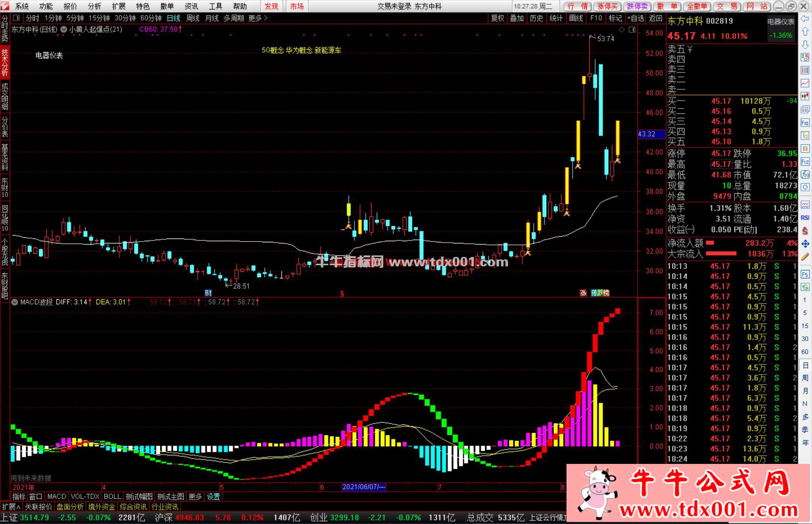Switch right toolbar period to 15 minutes
The width and height of the screenshot is (812, 524).
tap(805, 326)
